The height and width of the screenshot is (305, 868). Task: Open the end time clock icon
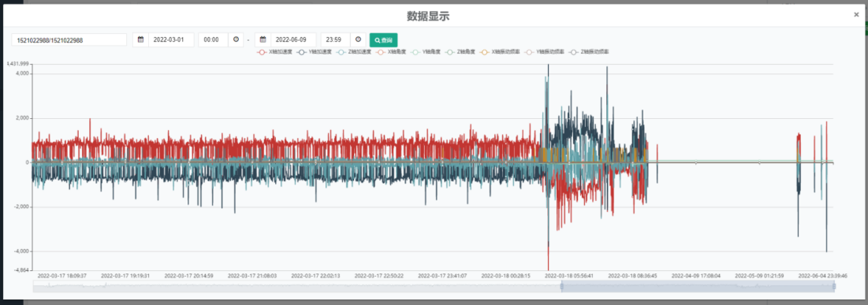(358, 40)
